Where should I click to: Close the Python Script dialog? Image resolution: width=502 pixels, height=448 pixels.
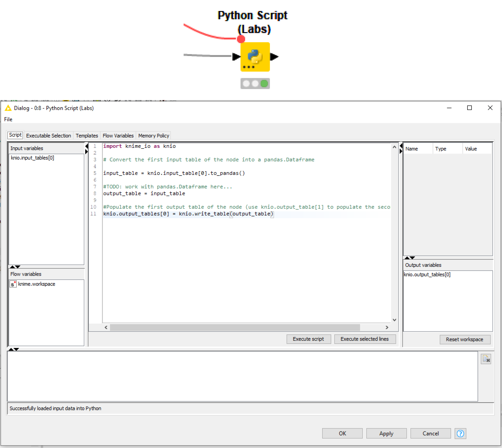pyautogui.click(x=490, y=108)
